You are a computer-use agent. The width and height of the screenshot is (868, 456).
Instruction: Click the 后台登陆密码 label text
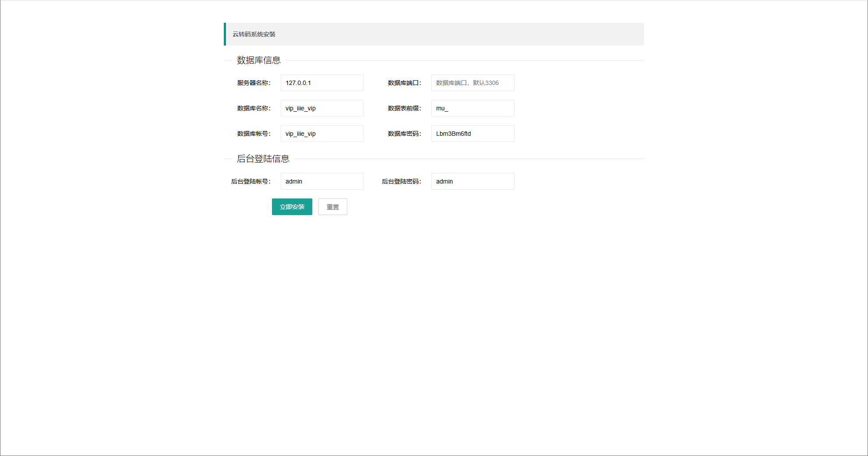tap(401, 181)
